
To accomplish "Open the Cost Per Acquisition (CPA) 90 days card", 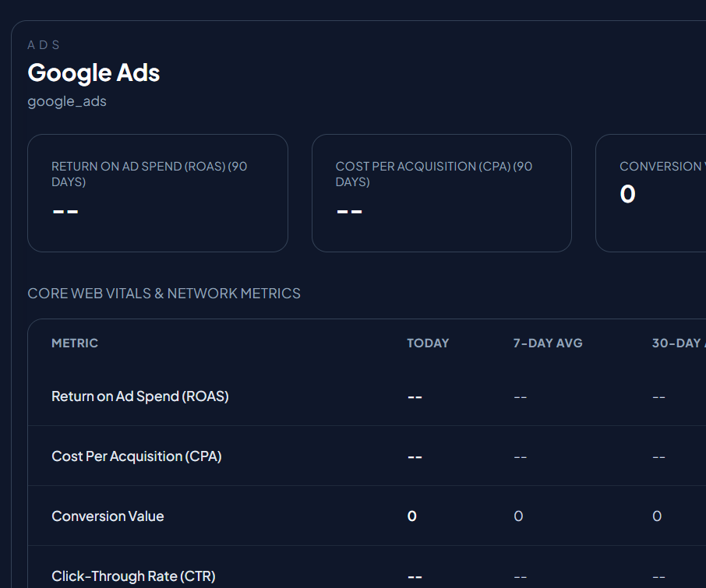I will pos(442,193).
